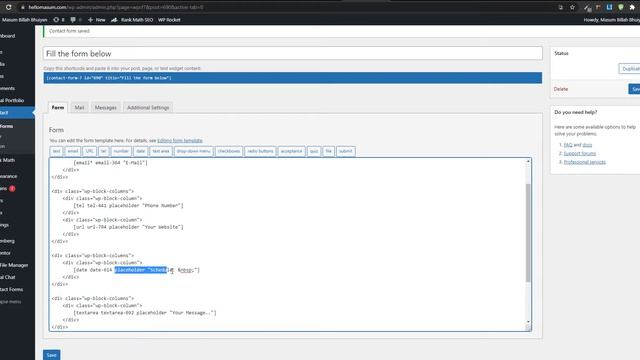Viewport: 640px width, 360px height.
Task: Insert a radio buttons tag
Action: pyautogui.click(x=260, y=151)
